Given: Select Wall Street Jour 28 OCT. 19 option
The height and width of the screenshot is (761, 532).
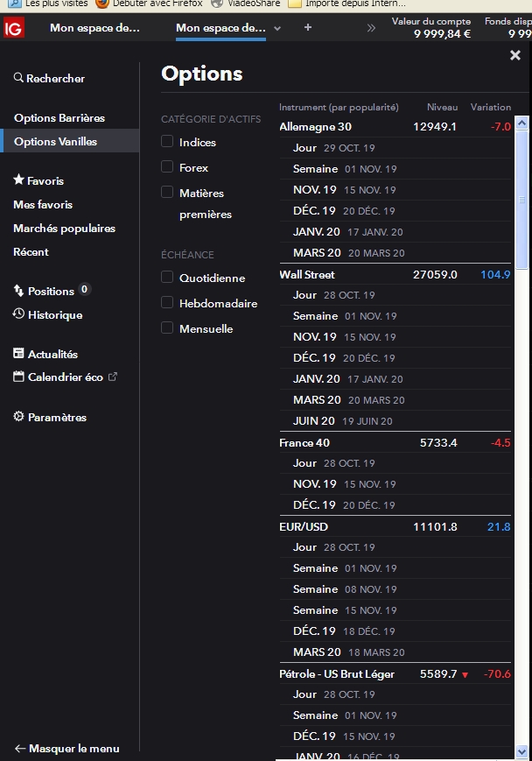Looking at the screenshot, I should (x=395, y=295).
